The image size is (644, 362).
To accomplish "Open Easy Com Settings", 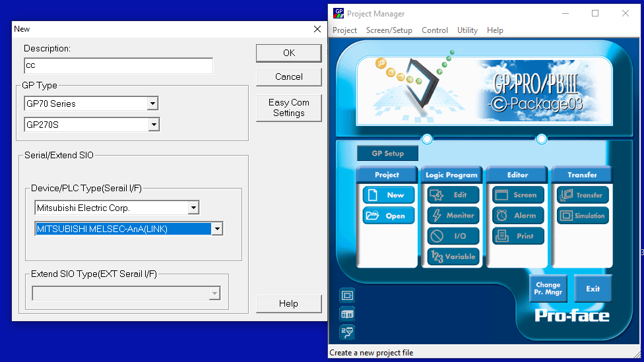I will (289, 108).
